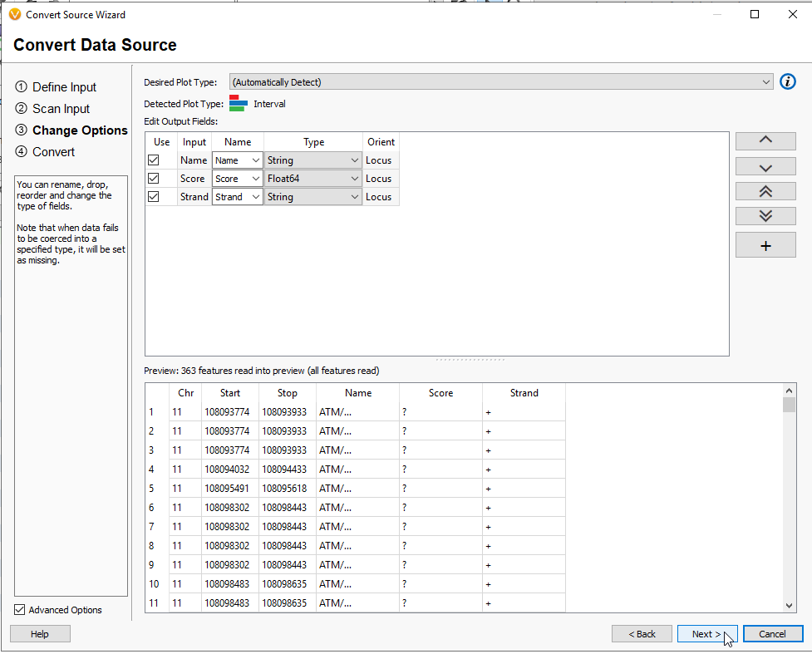Click the Convert Source Wizard logo icon

pyautogui.click(x=17, y=14)
